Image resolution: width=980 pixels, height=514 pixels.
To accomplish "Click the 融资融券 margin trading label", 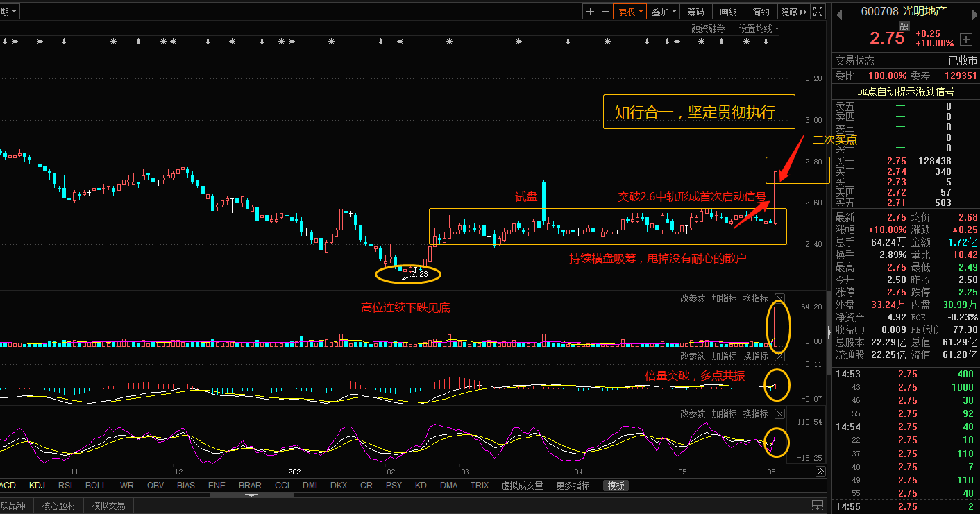I will [708, 28].
